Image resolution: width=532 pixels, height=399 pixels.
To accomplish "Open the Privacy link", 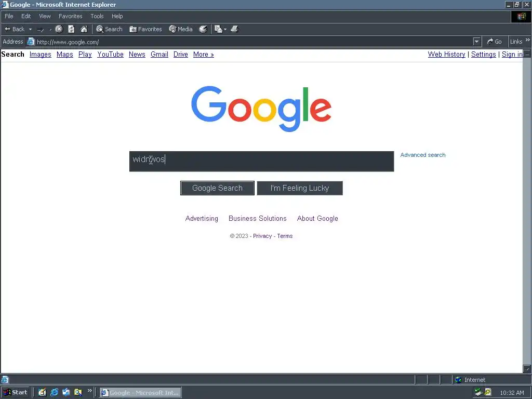I will pyautogui.click(x=262, y=236).
